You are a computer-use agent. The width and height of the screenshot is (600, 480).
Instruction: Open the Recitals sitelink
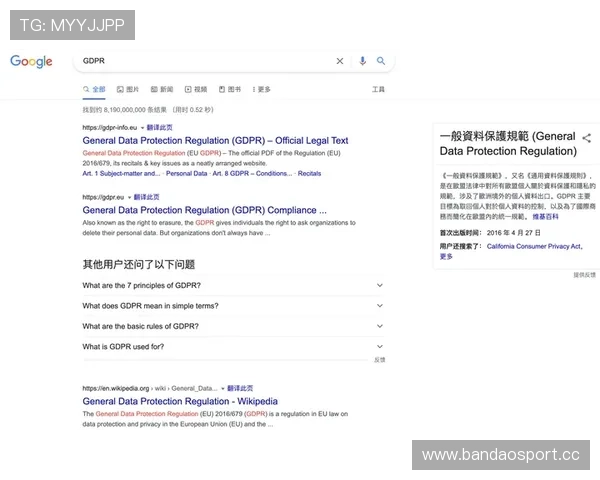pyautogui.click(x=309, y=173)
